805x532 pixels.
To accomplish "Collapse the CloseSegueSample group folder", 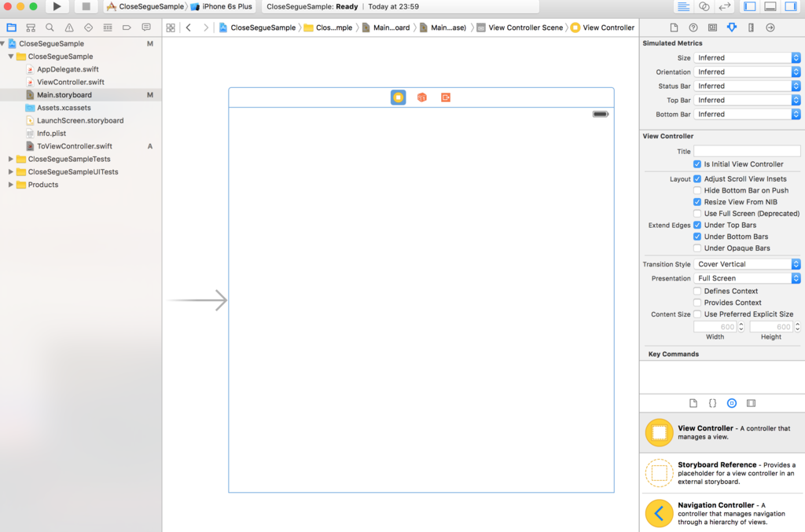I will (x=10, y=57).
